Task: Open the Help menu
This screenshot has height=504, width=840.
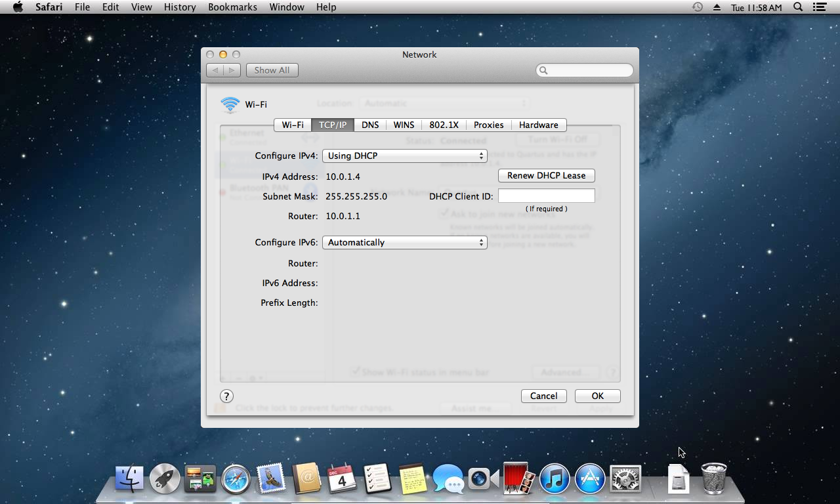Action: [326, 7]
